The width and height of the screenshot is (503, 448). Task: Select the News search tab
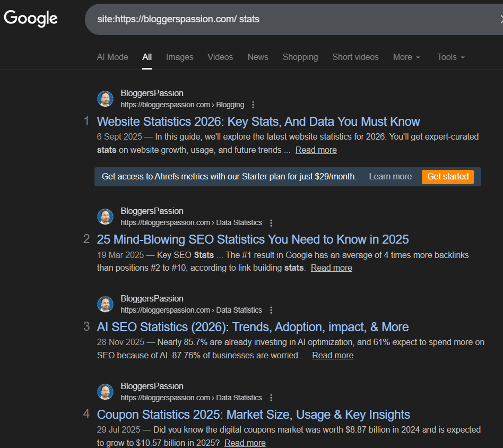[257, 57]
